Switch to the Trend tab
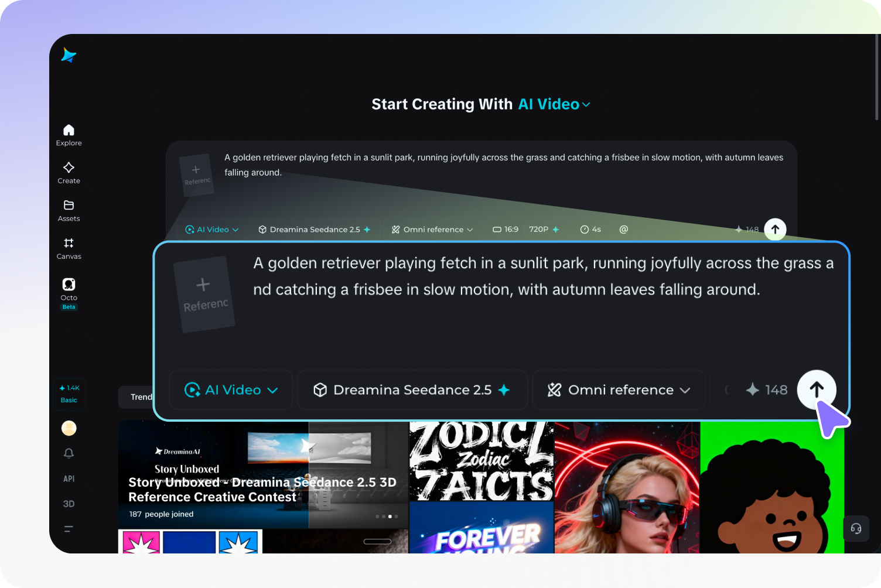This screenshot has height=588, width=881. point(136,397)
